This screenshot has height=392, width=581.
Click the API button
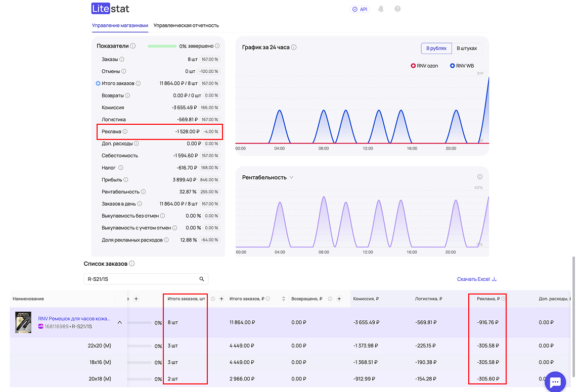click(360, 9)
